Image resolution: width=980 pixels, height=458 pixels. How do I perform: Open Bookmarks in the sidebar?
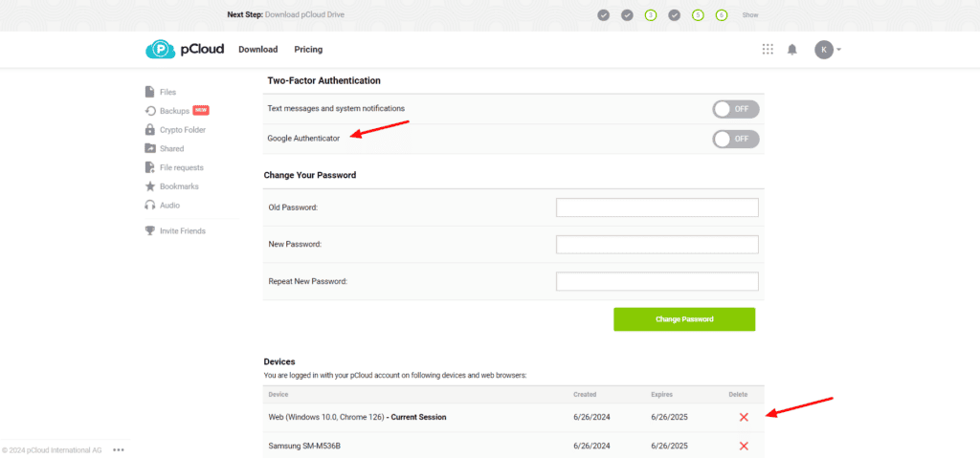[179, 186]
